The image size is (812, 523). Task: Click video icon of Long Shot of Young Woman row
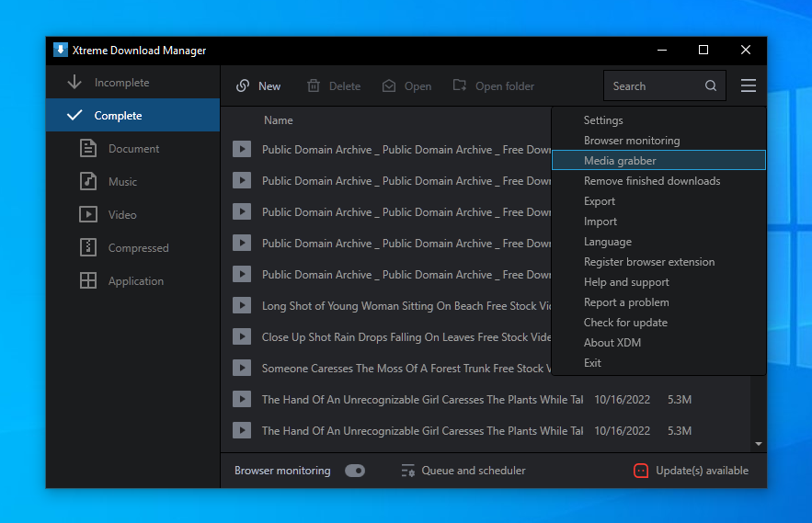(242, 305)
